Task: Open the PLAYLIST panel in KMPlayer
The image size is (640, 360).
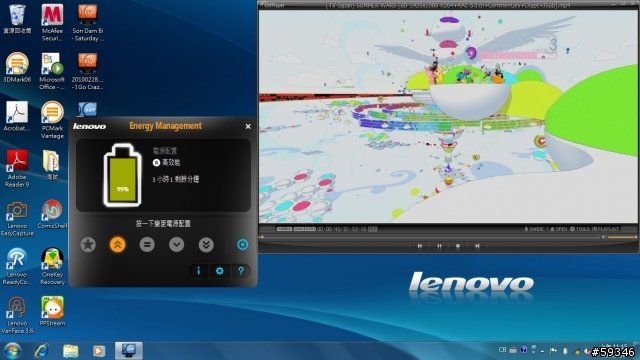Action: [x=605, y=229]
